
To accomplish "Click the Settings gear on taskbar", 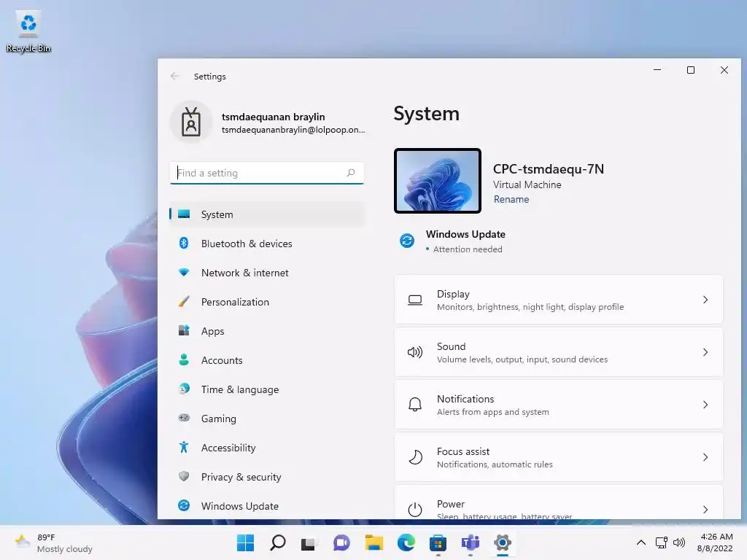I will tap(502, 542).
